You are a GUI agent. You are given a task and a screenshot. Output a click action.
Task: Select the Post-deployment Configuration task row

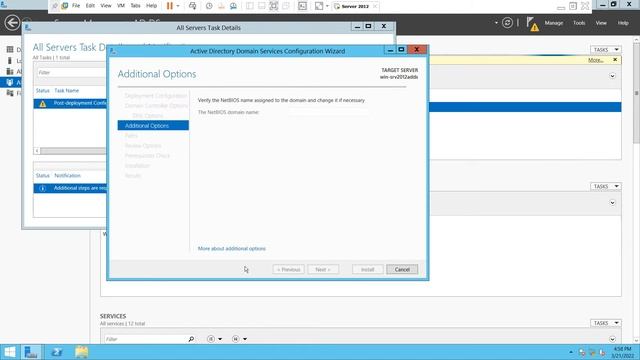pyautogui.click(x=70, y=103)
